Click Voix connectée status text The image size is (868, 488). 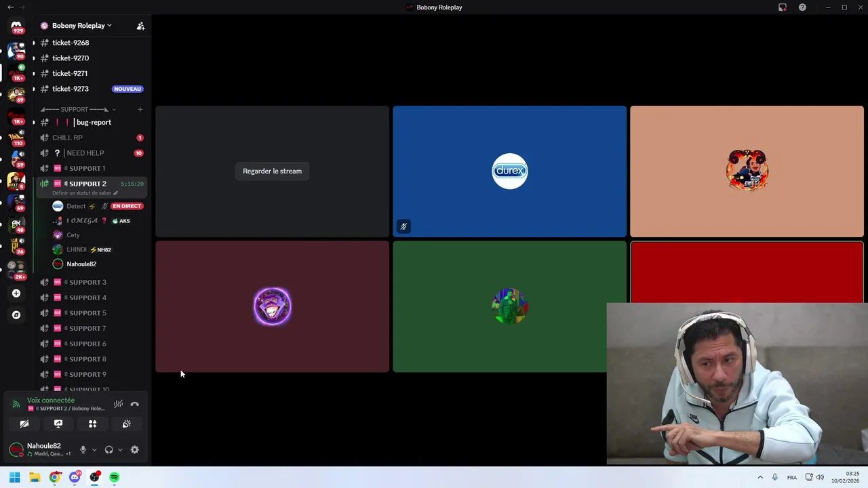[x=51, y=401]
